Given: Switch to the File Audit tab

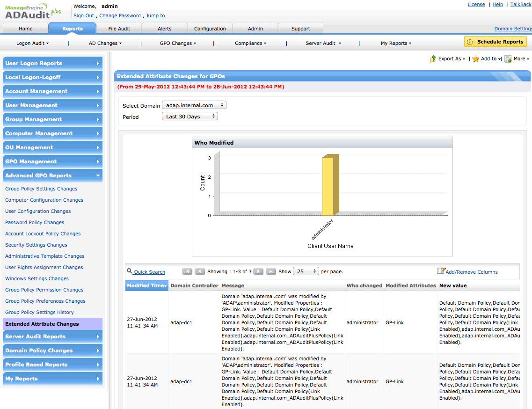Looking at the screenshot, I should click(x=119, y=29).
